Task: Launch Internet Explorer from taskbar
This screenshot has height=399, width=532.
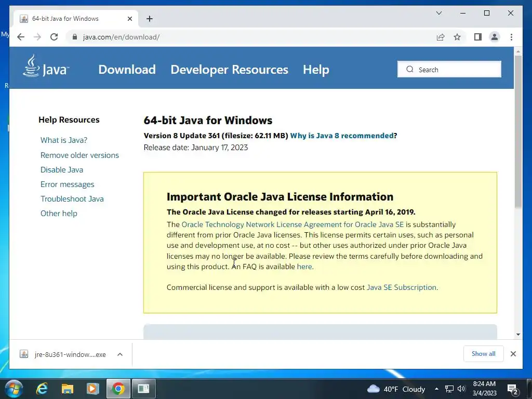Action: [x=42, y=389]
